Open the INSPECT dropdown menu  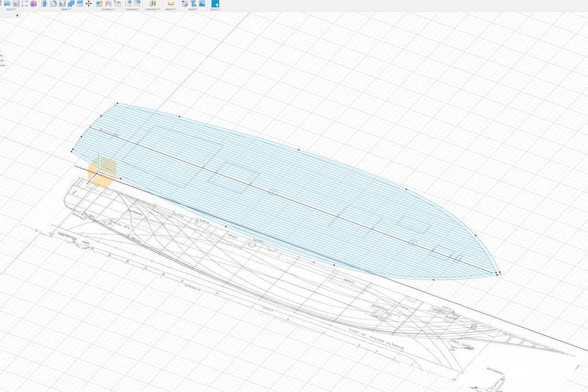point(170,9)
